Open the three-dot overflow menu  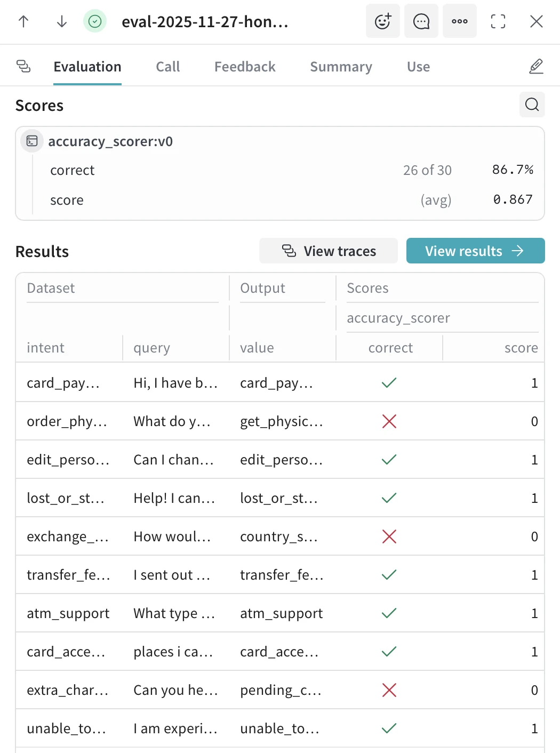(x=459, y=22)
